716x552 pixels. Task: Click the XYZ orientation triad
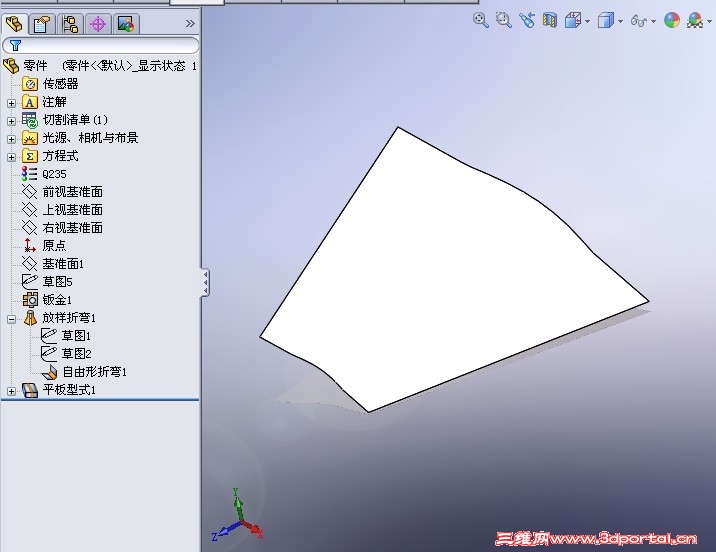(237, 515)
